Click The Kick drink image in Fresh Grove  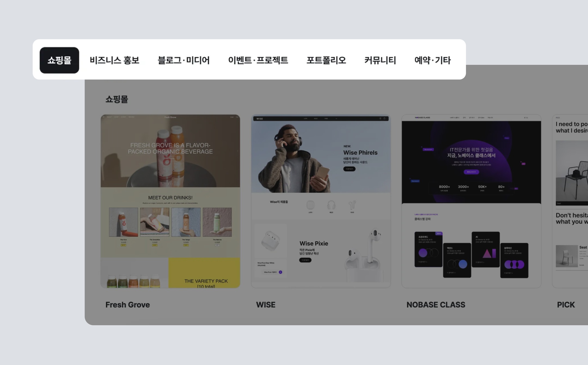coord(124,222)
